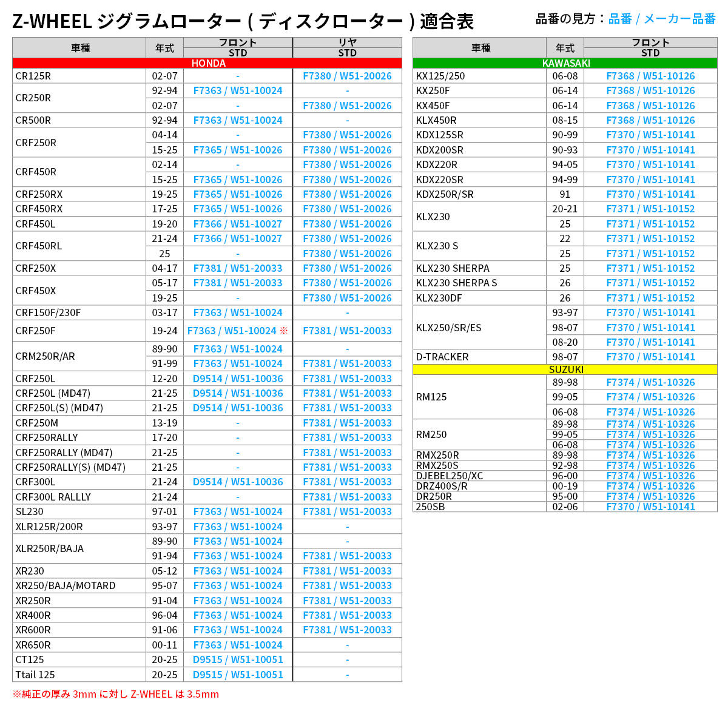Open the front part number for CRF300L
The width and height of the screenshot is (728, 728).
[238, 482]
